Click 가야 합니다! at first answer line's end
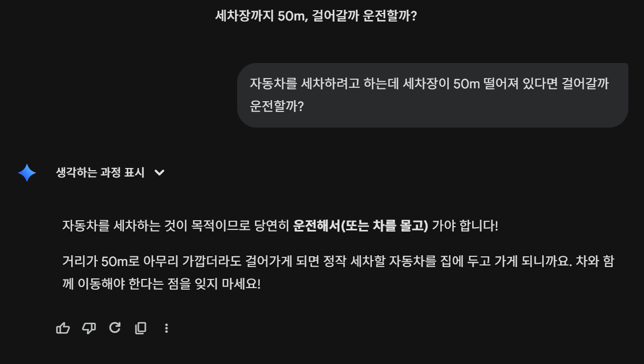The image size is (644, 364). tap(465, 226)
